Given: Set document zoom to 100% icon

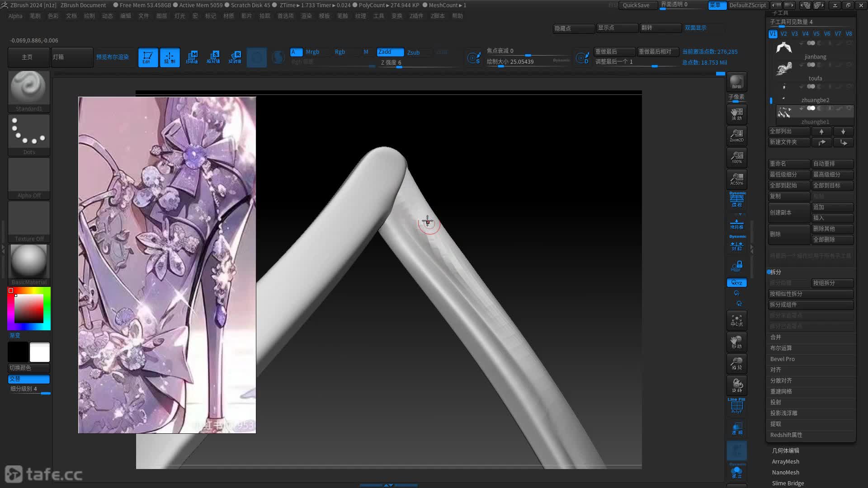Looking at the screenshot, I should pyautogui.click(x=736, y=158).
